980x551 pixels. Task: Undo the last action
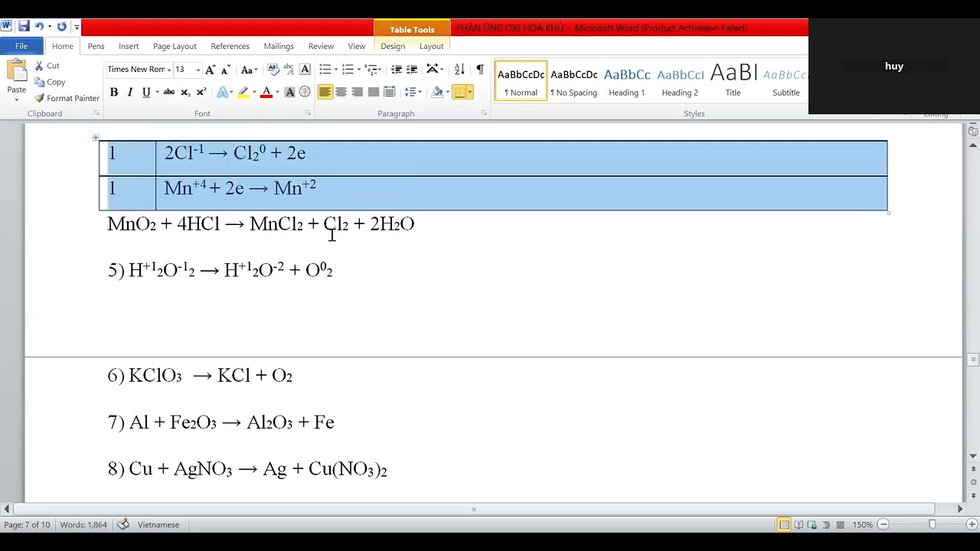39,26
